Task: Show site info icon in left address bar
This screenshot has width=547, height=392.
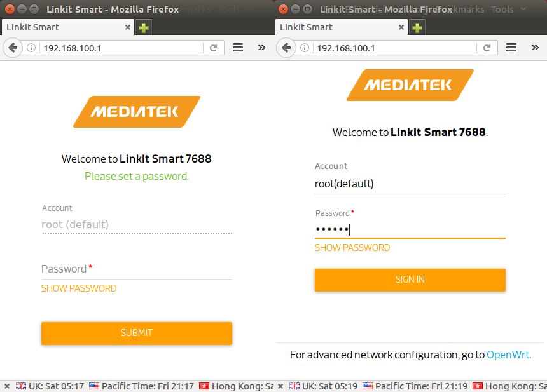Action: point(31,48)
